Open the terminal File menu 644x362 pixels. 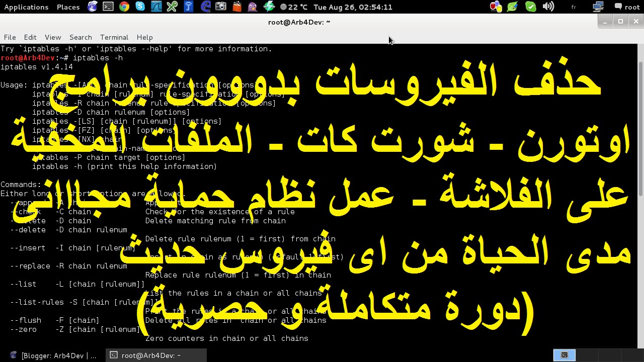(x=10, y=37)
